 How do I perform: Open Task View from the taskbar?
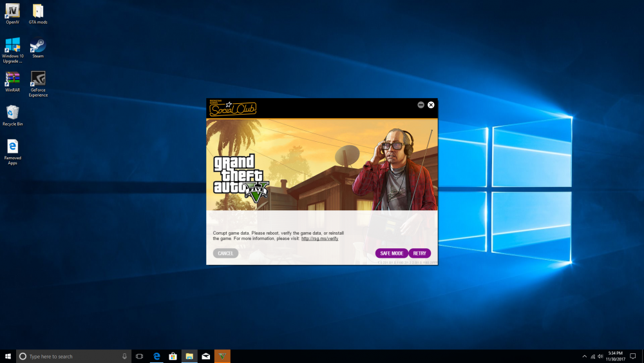click(x=140, y=356)
